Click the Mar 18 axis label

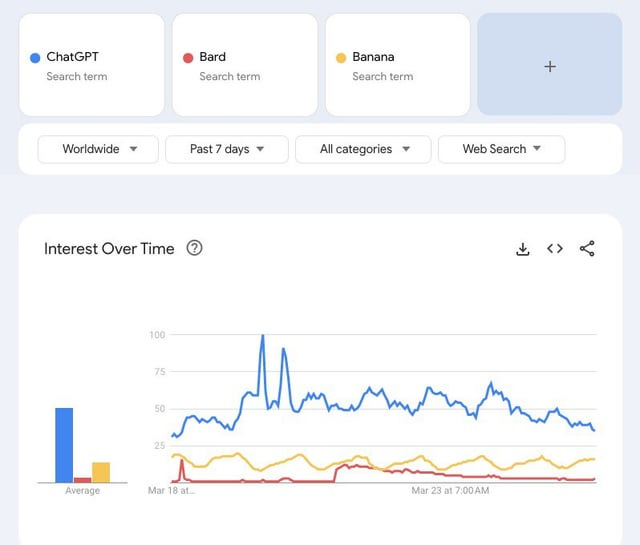coord(171,490)
